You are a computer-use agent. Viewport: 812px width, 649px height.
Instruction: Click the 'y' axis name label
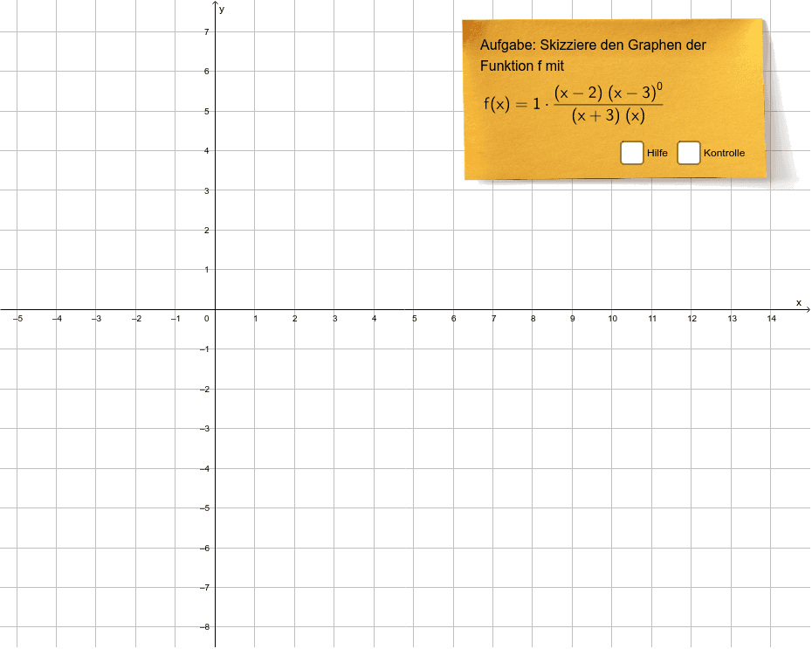pos(222,10)
